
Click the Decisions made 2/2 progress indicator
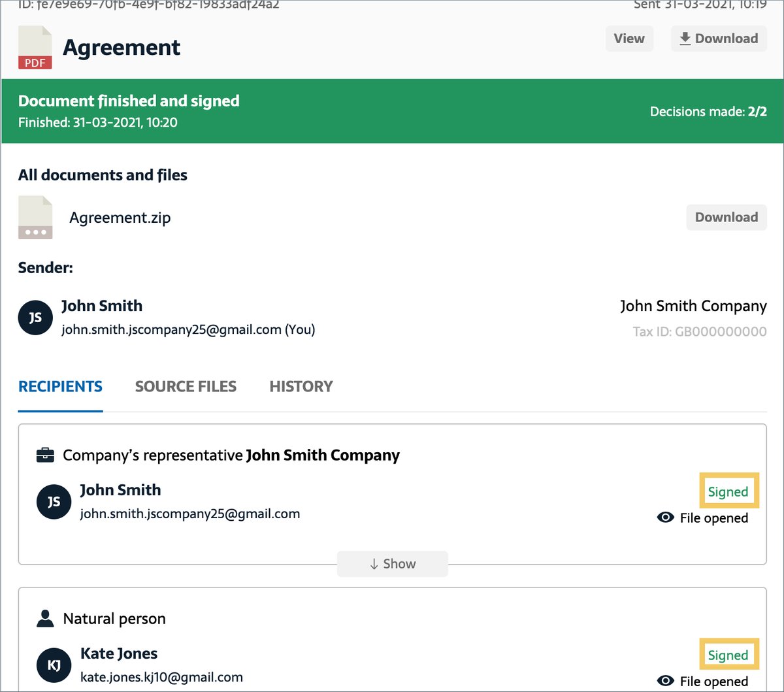tap(708, 111)
